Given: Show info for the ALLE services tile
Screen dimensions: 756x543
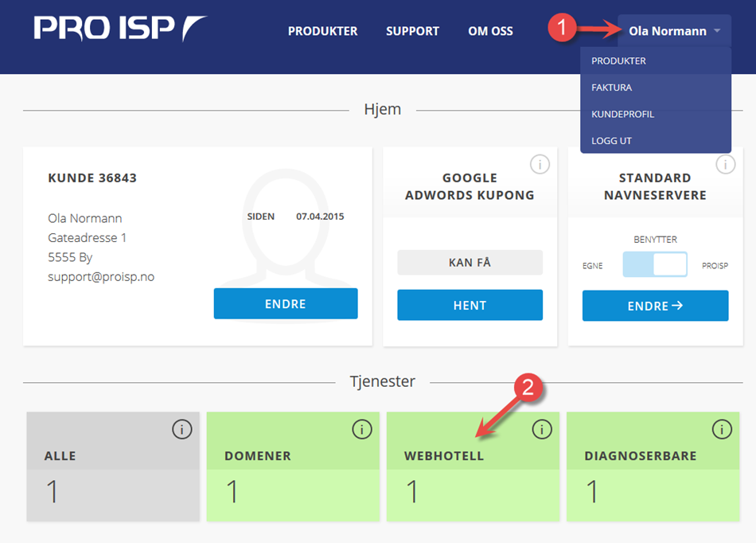Looking at the screenshot, I should coord(181,428).
